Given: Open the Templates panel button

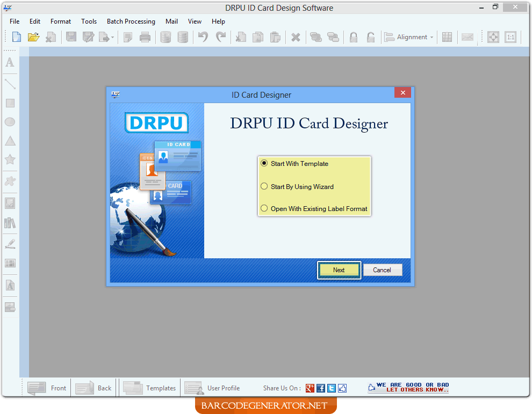Looking at the screenshot, I should 149,388.
